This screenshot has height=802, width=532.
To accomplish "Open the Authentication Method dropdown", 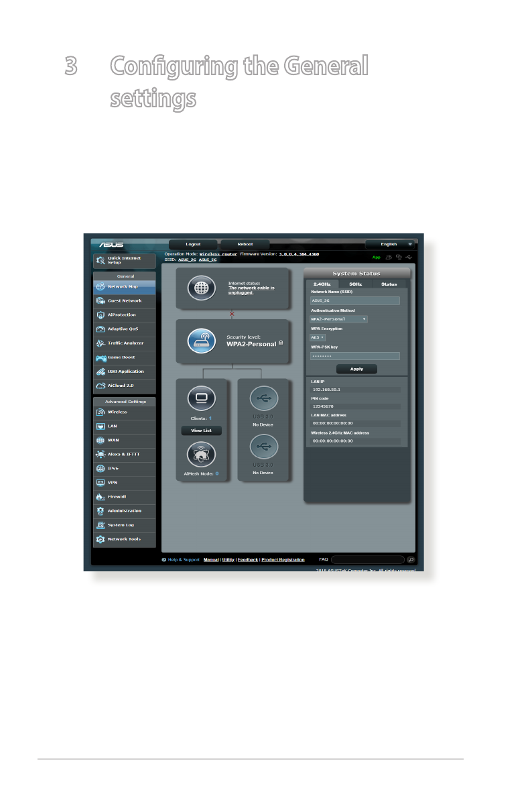I will [x=339, y=319].
